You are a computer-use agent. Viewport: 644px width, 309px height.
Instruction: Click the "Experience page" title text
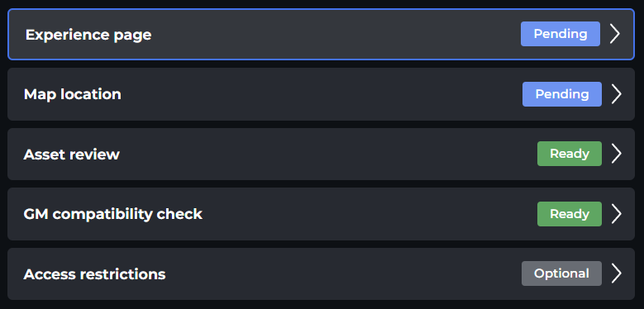click(88, 36)
